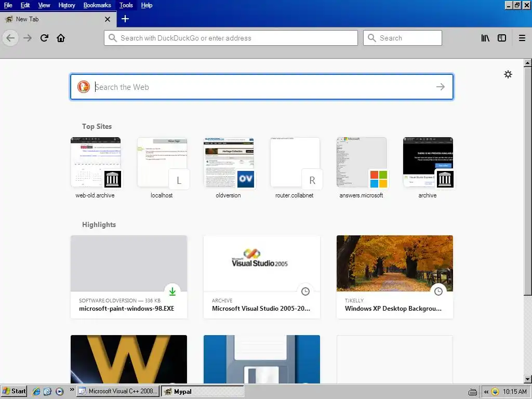The width and height of the screenshot is (532, 399).
Task: Open the hamburger application menu
Action: (x=522, y=38)
